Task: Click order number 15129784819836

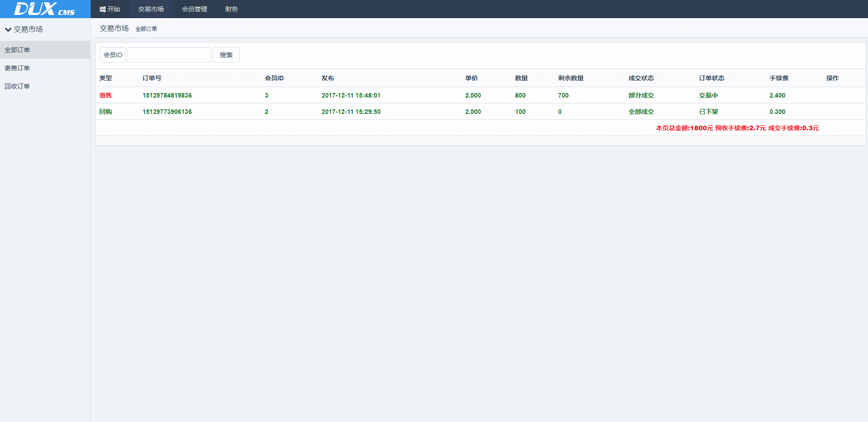Action: click(x=167, y=95)
